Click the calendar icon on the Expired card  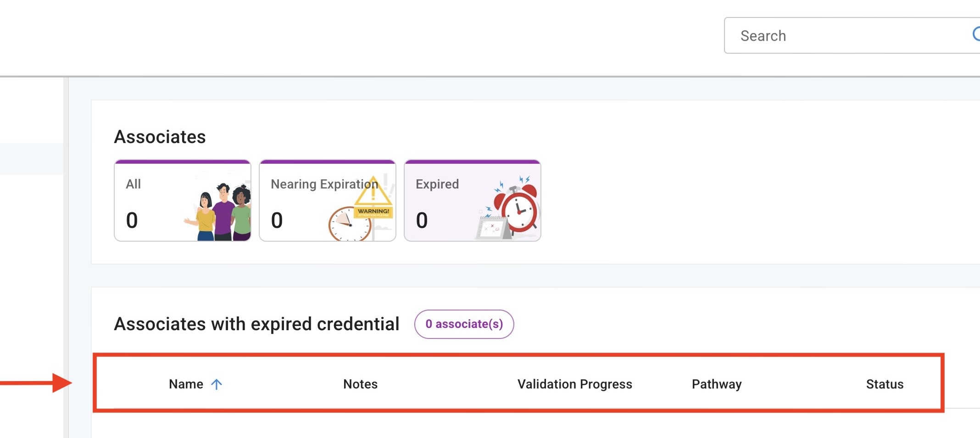click(492, 228)
